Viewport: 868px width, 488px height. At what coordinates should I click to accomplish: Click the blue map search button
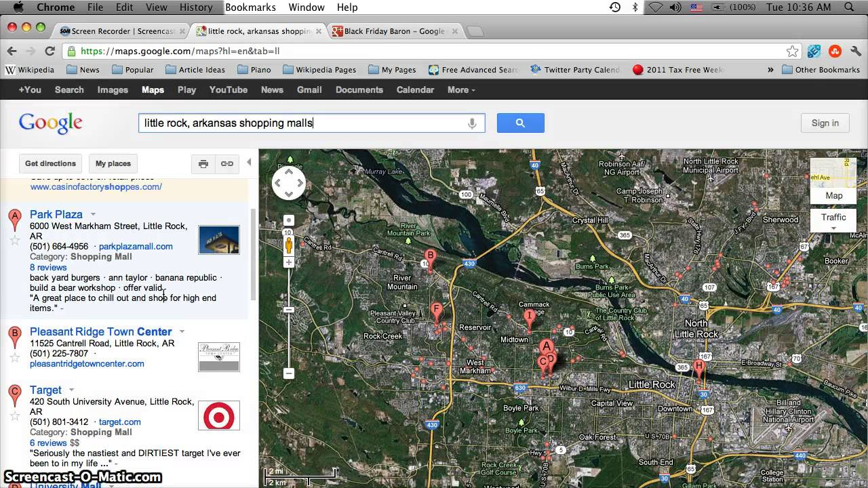pyautogui.click(x=520, y=123)
